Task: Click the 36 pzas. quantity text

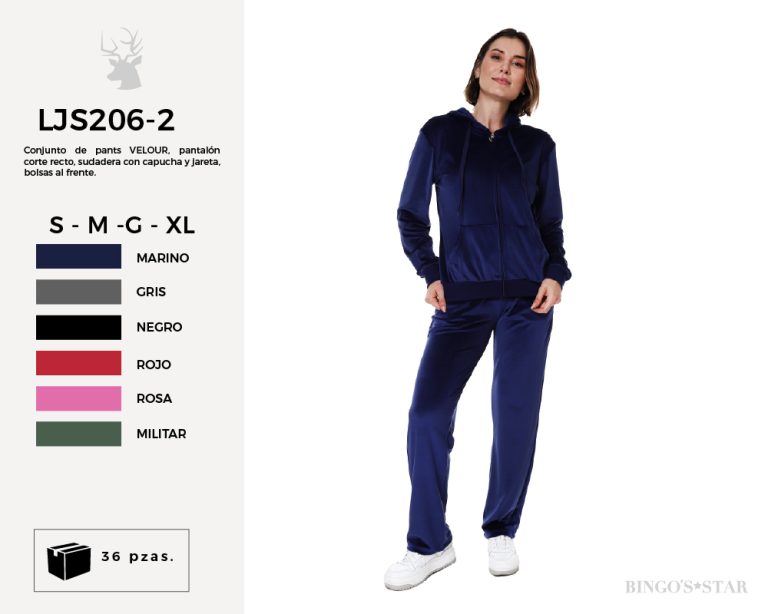Action: pyautogui.click(x=138, y=557)
